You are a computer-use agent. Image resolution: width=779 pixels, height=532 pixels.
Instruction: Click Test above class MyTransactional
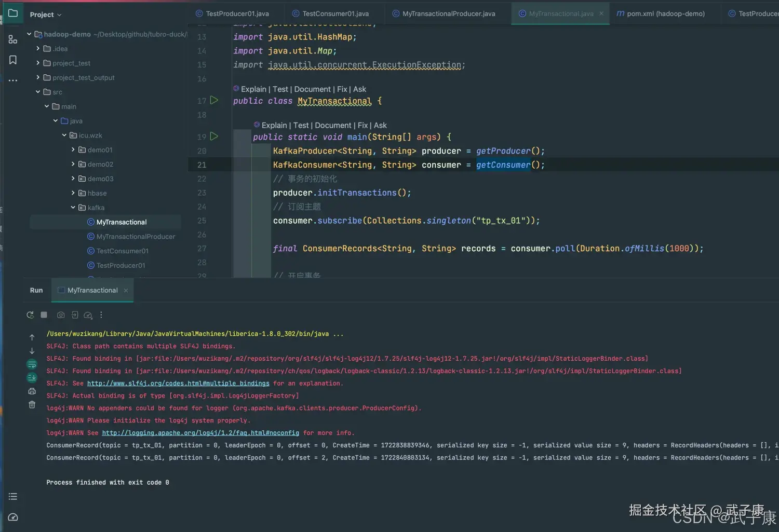pos(280,89)
